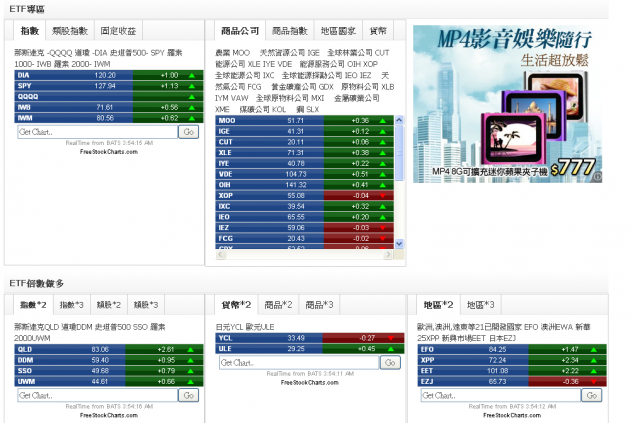The height and width of the screenshot is (423, 640).
Task: Click the DDM ticker row
Action: (109, 360)
